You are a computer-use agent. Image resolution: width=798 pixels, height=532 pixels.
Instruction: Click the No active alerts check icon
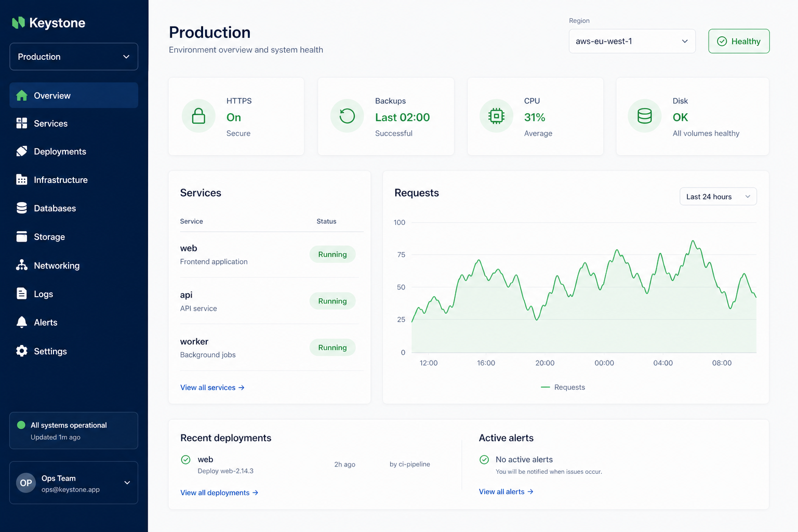[484, 459]
